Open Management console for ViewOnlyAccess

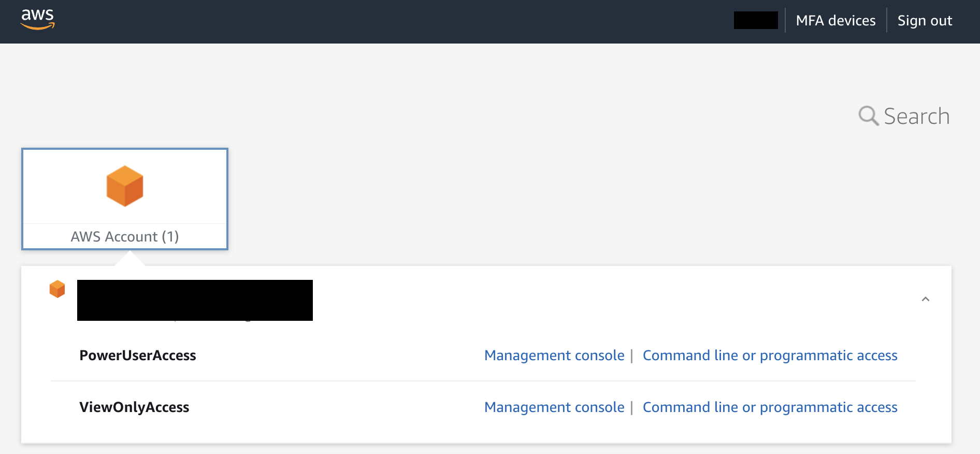[x=554, y=407]
